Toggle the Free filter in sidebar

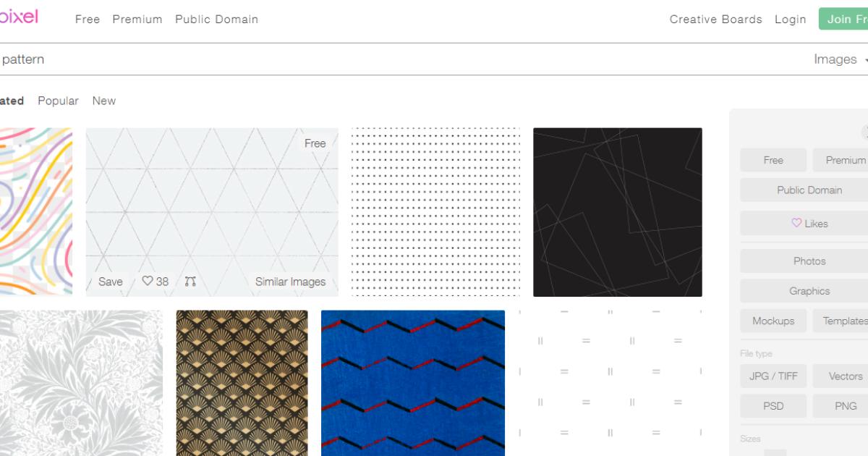[x=773, y=160]
